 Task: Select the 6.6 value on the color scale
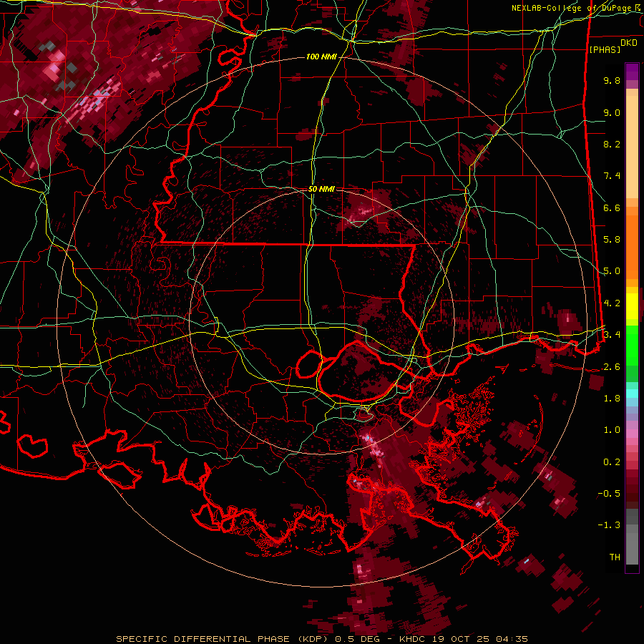(x=612, y=208)
